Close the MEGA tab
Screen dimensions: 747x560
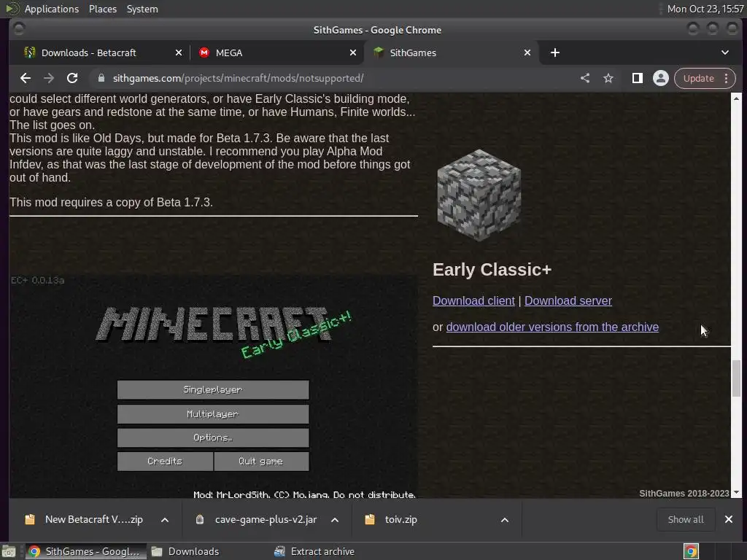353,52
